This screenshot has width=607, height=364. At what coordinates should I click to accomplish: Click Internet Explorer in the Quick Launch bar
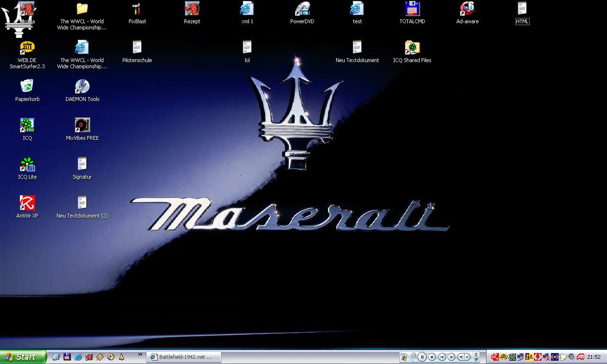coord(78,357)
